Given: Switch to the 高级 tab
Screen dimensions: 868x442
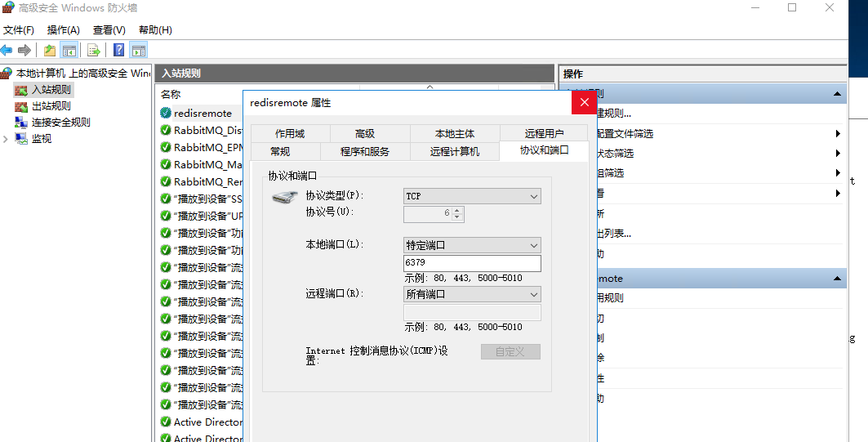Looking at the screenshot, I should point(365,133).
